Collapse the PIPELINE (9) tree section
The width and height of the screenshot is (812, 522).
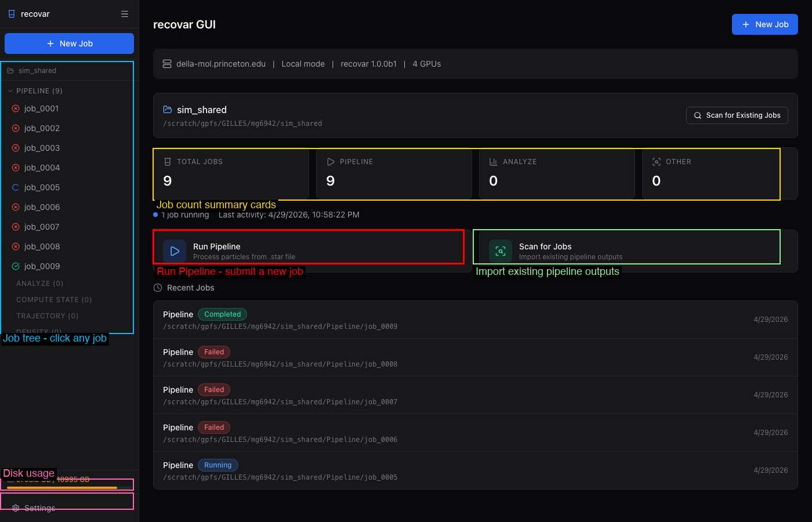[39, 91]
